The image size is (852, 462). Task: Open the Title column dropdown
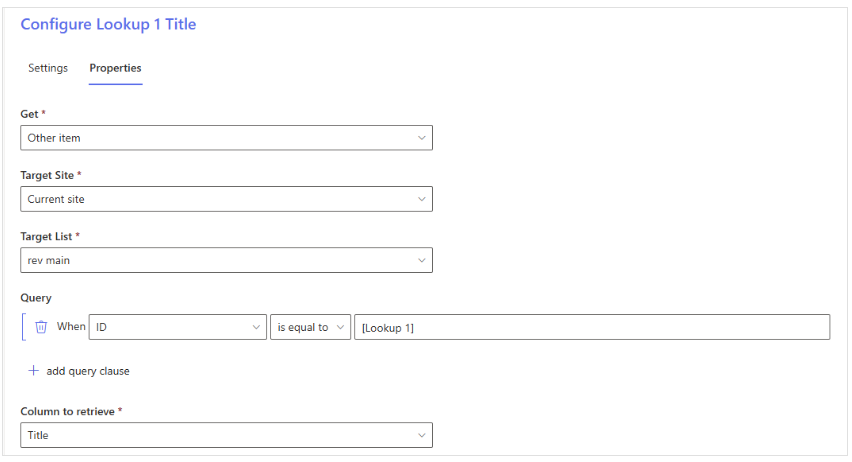[227, 435]
